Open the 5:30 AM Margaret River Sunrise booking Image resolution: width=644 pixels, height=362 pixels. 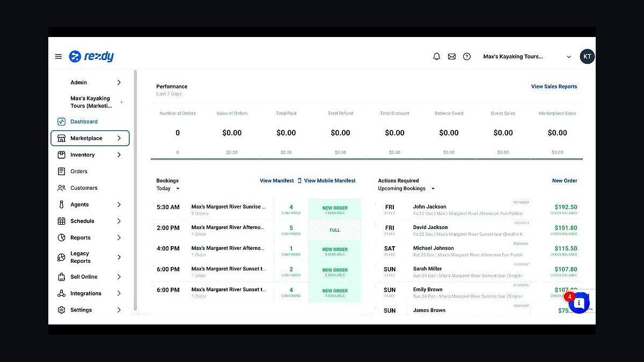(x=228, y=206)
